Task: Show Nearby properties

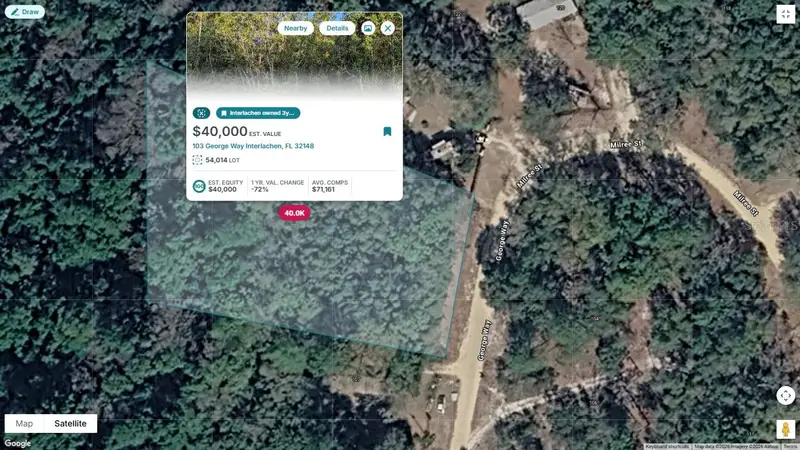Action: click(x=295, y=29)
